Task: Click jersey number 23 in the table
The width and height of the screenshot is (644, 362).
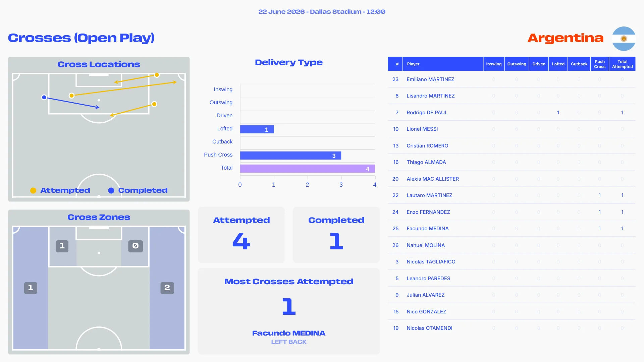Action: [395, 79]
